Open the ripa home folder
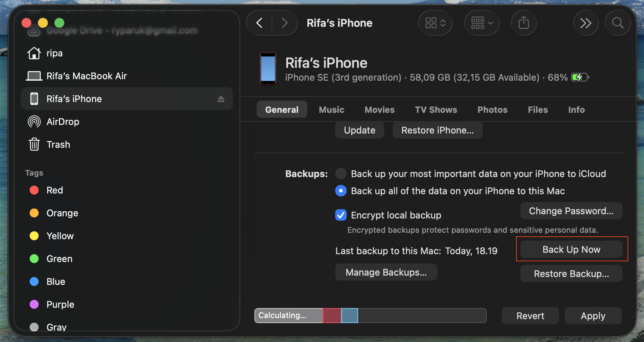Viewport: 644px width, 342px height. point(54,53)
